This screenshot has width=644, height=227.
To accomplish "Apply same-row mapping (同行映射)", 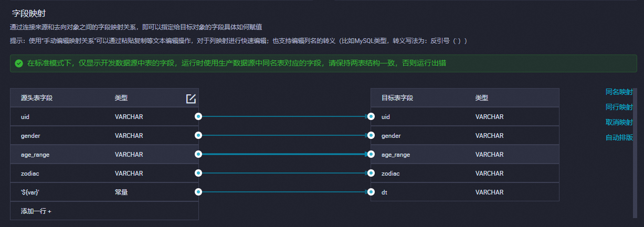I will [x=619, y=107].
